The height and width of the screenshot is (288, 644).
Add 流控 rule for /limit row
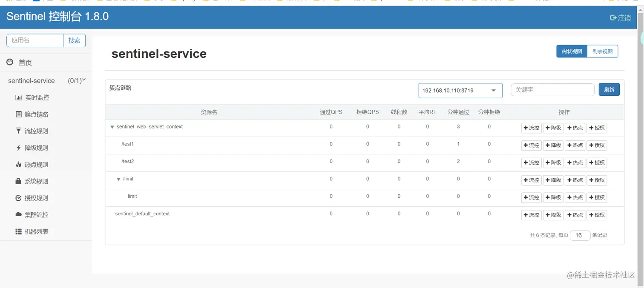(x=532, y=180)
